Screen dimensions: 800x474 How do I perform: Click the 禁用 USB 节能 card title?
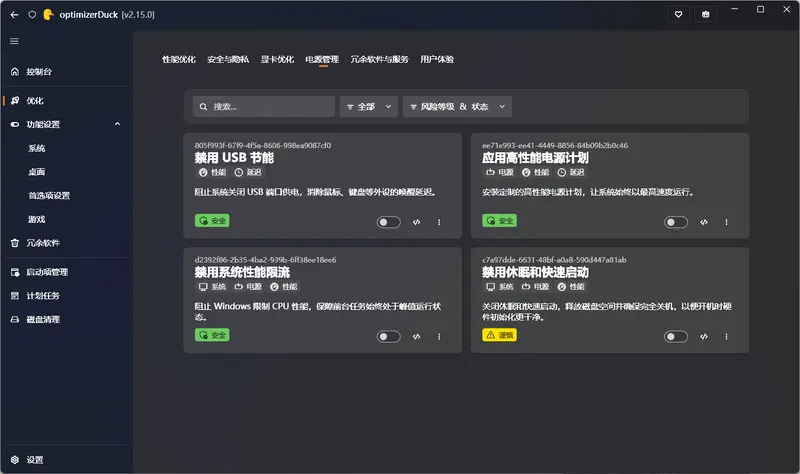(234, 158)
